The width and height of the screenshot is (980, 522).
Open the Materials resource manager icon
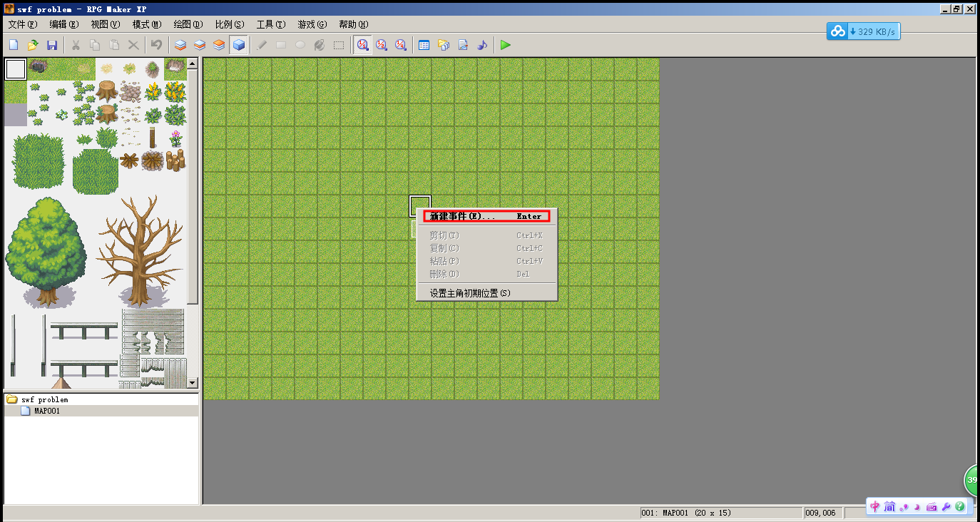[x=444, y=45]
